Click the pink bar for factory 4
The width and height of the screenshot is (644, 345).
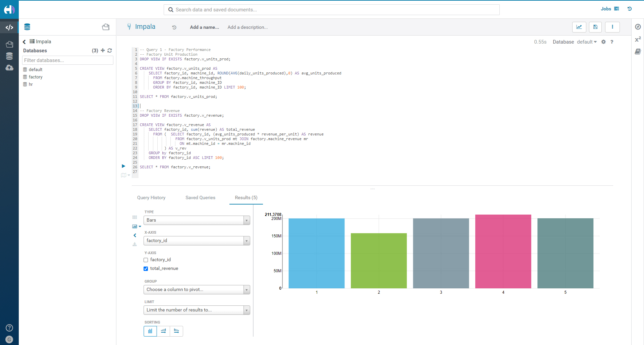(503, 251)
